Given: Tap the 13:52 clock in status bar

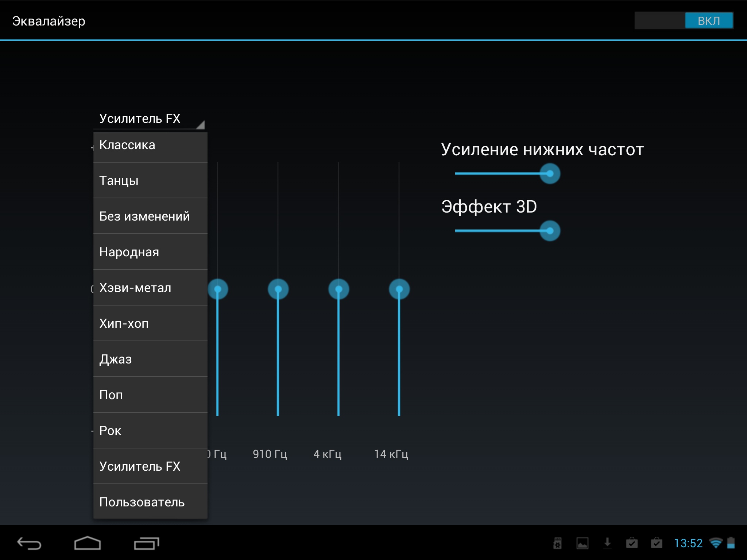Looking at the screenshot, I should pos(688,543).
